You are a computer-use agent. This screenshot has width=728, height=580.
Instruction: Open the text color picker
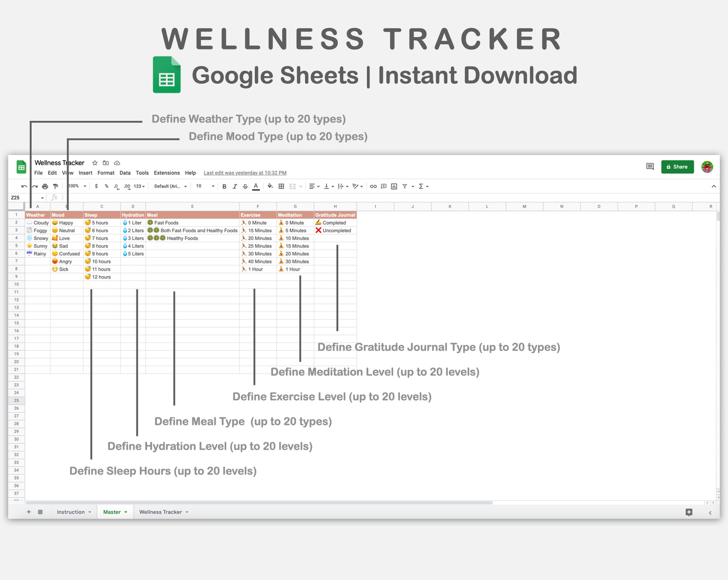point(255,186)
